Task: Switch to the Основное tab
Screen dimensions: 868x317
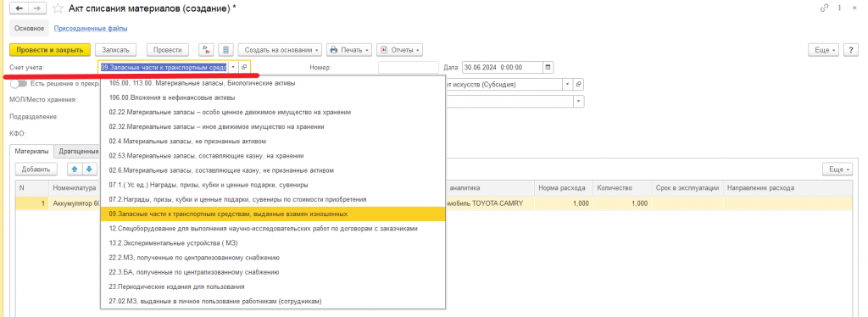Action: coord(30,28)
